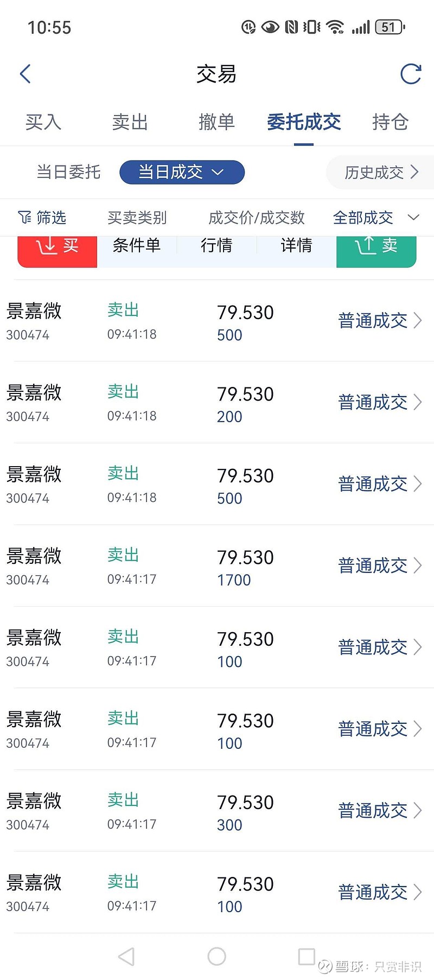Refresh the trade page

point(410,74)
